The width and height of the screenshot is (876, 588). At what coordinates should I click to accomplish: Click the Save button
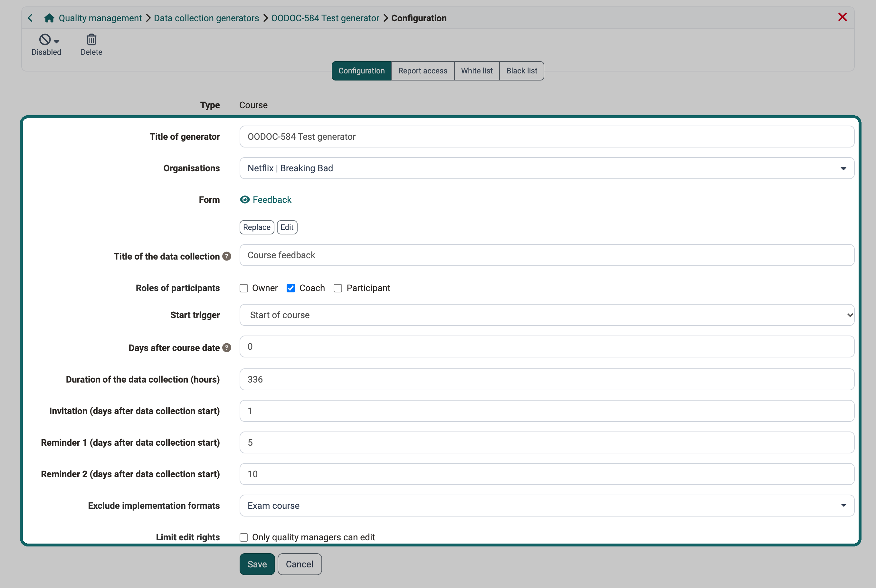click(x=257, y=564)
